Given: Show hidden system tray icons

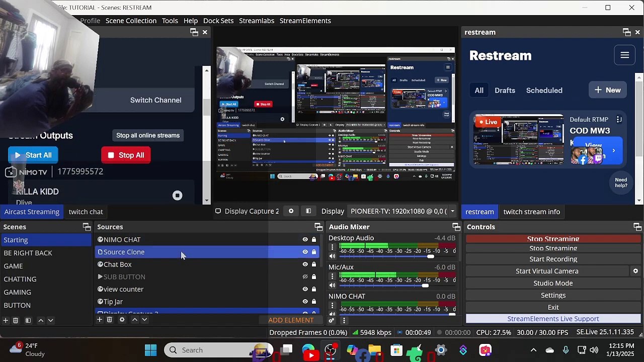Looking at the screenshot, I should 533,350.
